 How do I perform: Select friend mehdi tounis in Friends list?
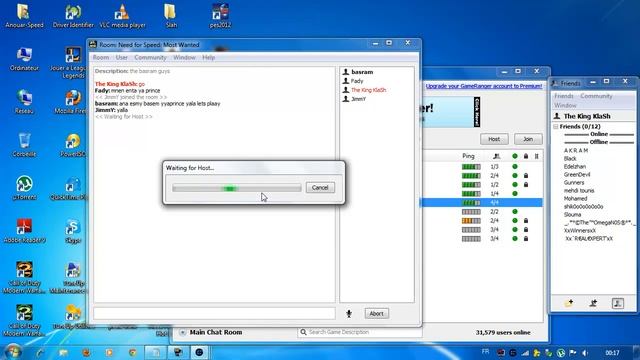click(579, 190)
